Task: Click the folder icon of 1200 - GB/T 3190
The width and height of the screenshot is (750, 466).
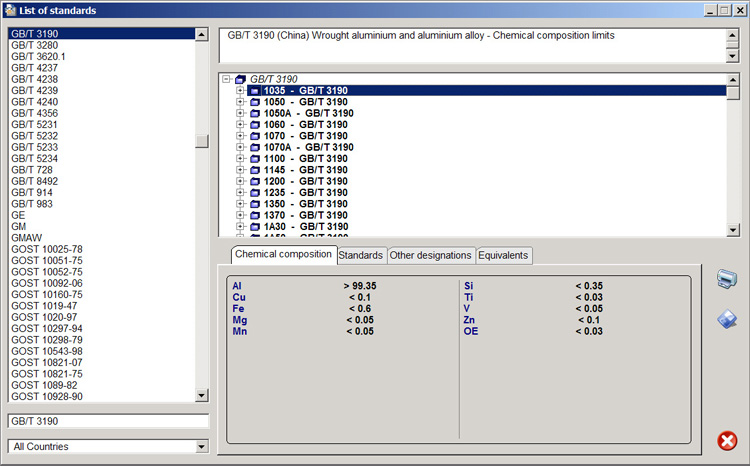Action: pos(255,181)
